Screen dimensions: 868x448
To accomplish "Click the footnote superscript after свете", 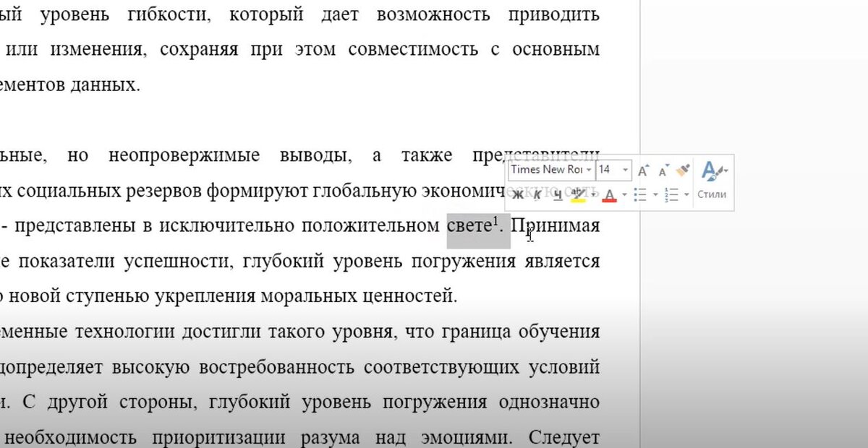I will coord(495,222).
